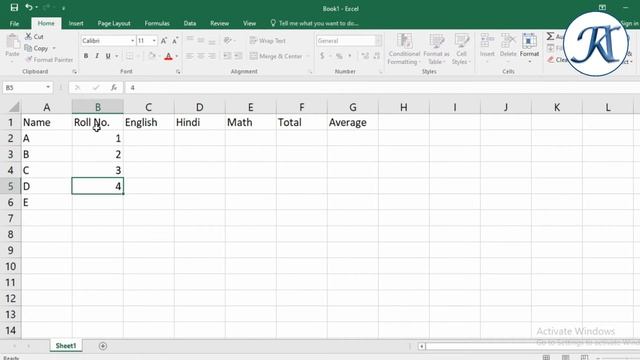Apply the fill color bucket
The height and width of the screenshot is (360, 640).
pyautogui.click(x=152, y=56)
